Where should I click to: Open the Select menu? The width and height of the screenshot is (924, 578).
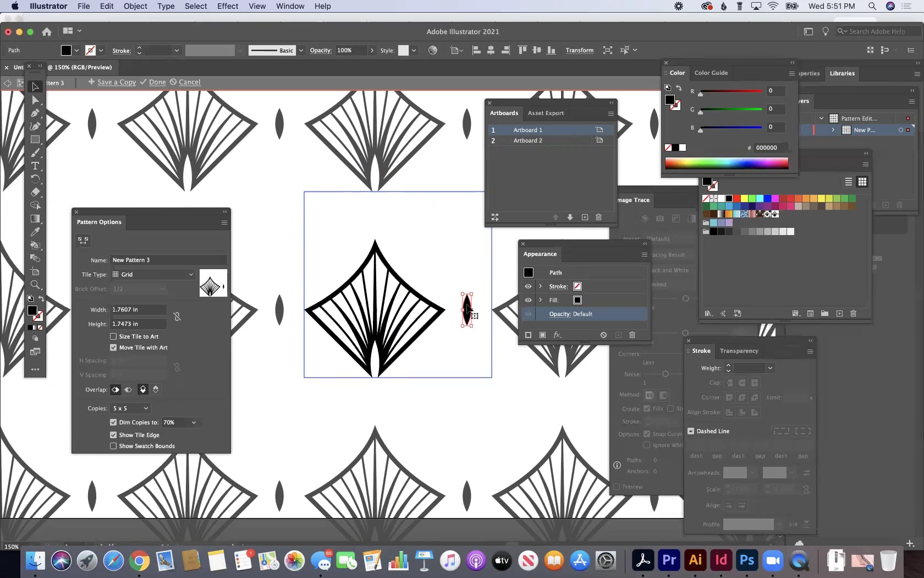pos(196,6)
